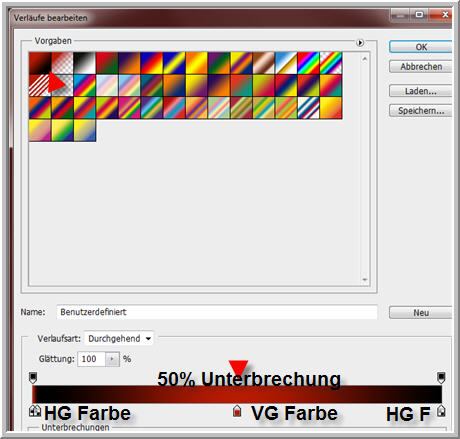The image size is (460, 439).
Task: Open the Verlaufsart Durchgehend dropdown
Action: [x=119, y=339]
